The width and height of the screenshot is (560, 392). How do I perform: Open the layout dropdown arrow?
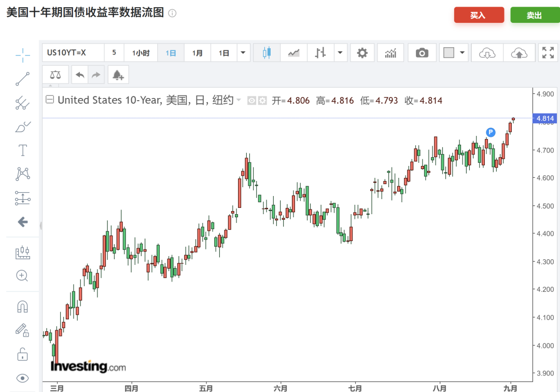click(462, 53)
